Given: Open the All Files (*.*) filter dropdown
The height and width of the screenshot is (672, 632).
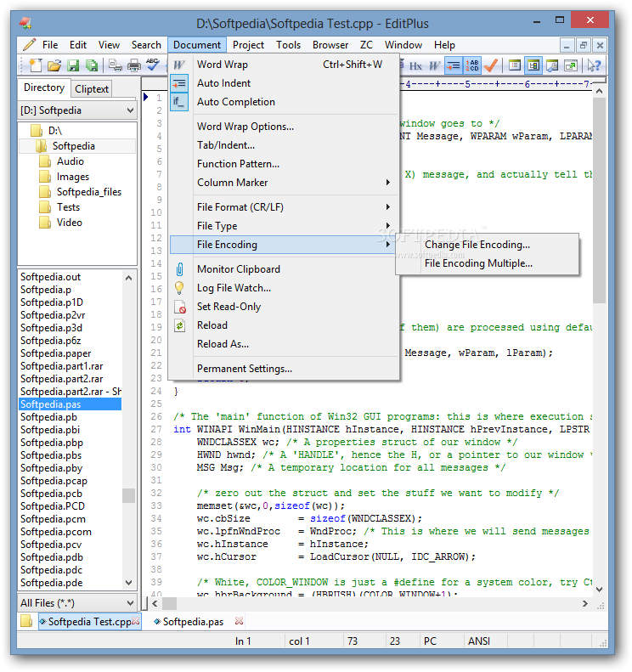Looking at the screenshot, I should click(x=130, y=603).
